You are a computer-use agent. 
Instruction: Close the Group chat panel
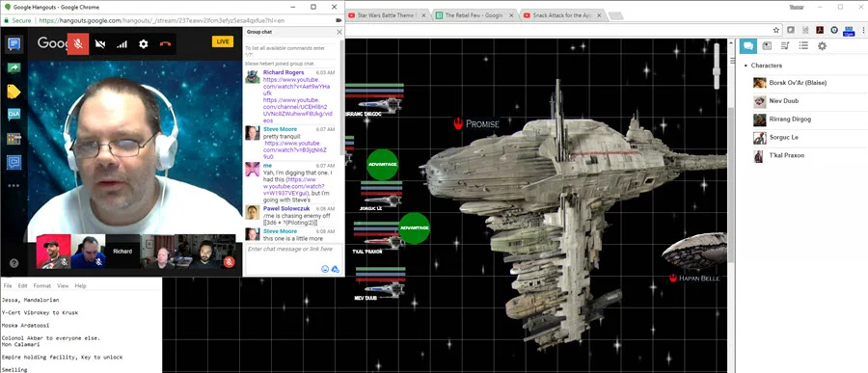tap(339, 32)
